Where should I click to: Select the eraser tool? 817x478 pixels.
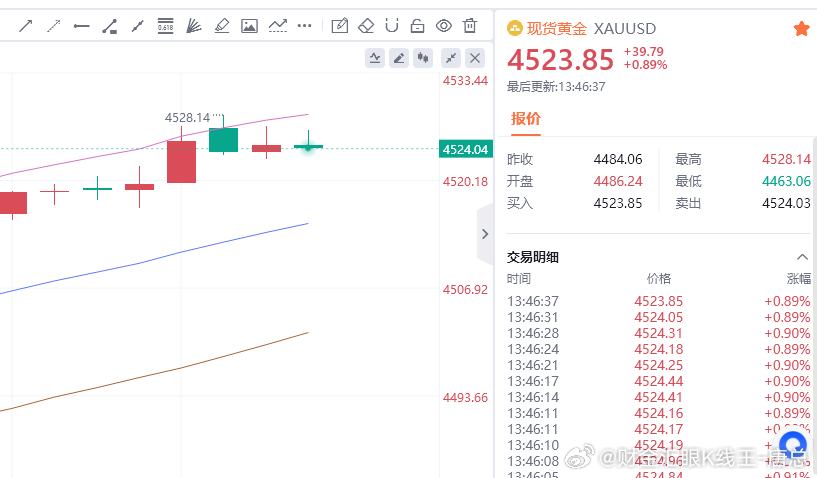pos(366,26)
